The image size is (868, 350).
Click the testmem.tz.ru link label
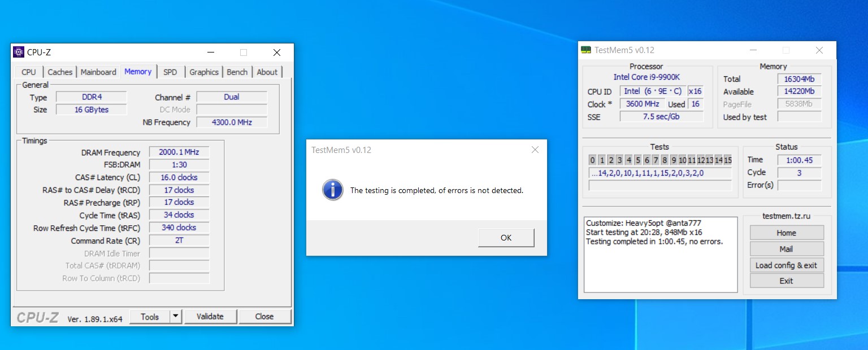coord(786,216)
